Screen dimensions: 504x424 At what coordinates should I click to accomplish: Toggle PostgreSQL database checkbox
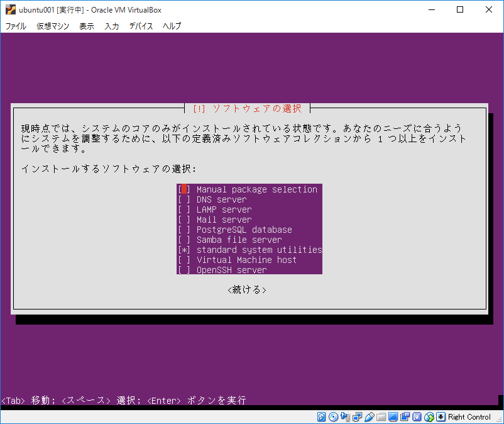184,230
